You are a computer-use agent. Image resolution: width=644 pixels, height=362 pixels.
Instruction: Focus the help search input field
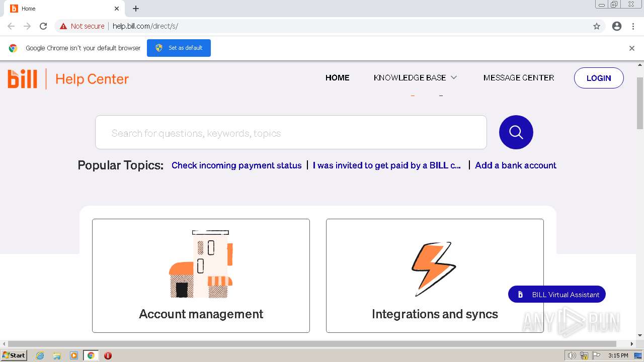[291, 132]
